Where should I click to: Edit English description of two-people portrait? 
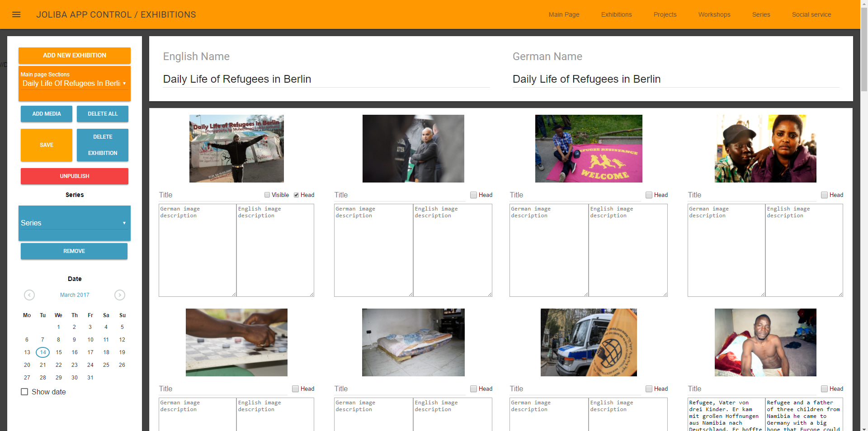(804, 250)
